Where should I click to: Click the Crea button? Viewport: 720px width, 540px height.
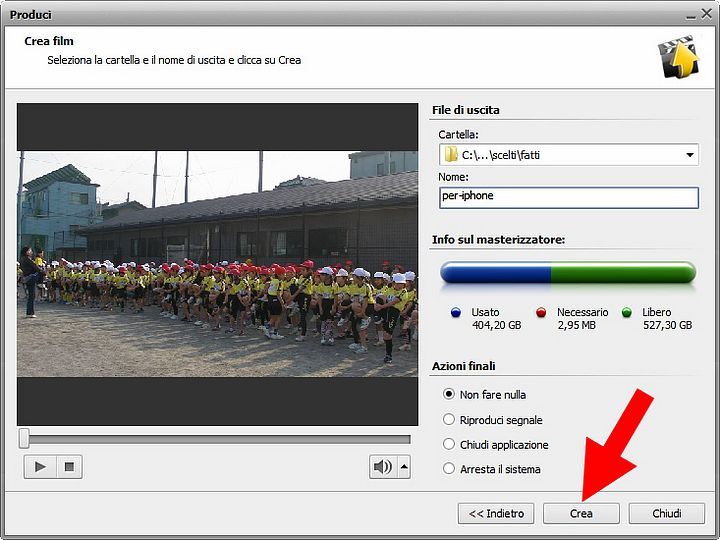click(581, 513)
